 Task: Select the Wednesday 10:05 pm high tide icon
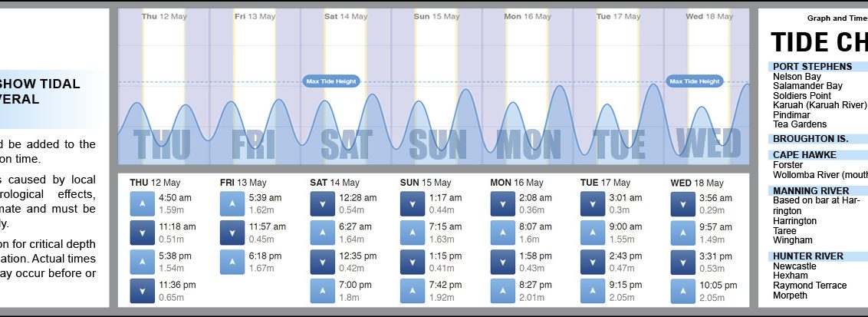(682, 290)
